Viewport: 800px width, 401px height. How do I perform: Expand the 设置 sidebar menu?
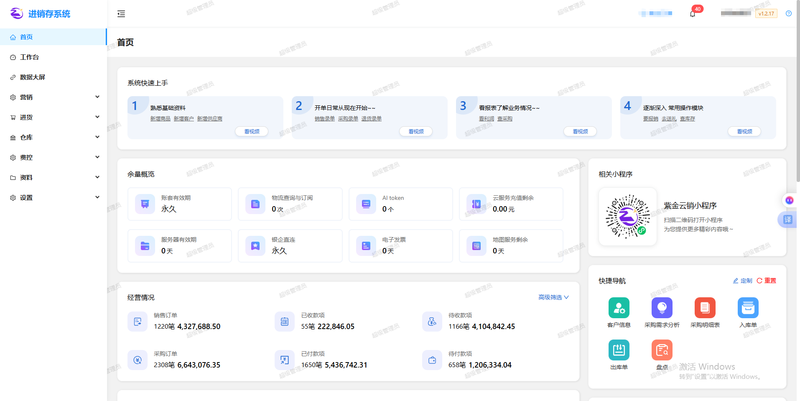click(54, 197)
